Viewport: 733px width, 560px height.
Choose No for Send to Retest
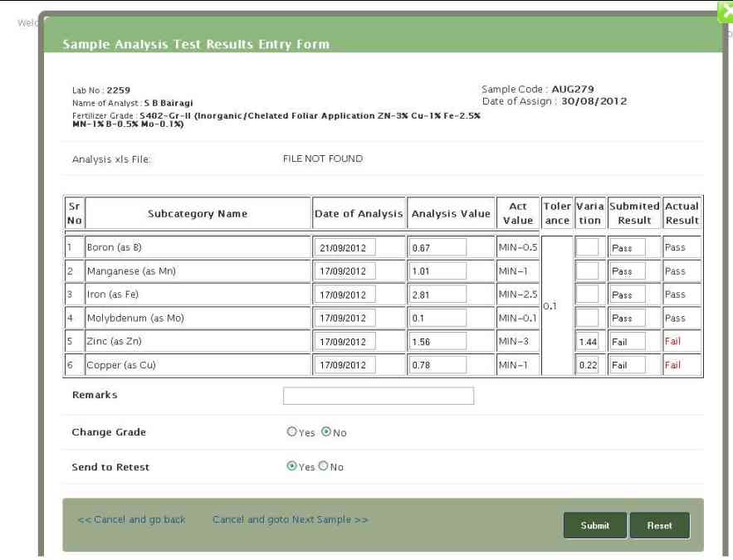click(x=323, y=467)
